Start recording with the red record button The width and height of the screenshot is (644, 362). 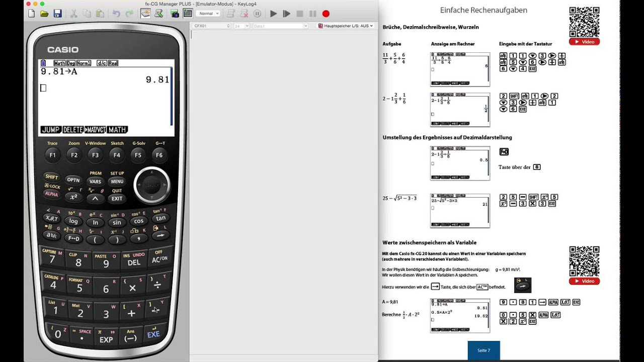coord(326,14)
